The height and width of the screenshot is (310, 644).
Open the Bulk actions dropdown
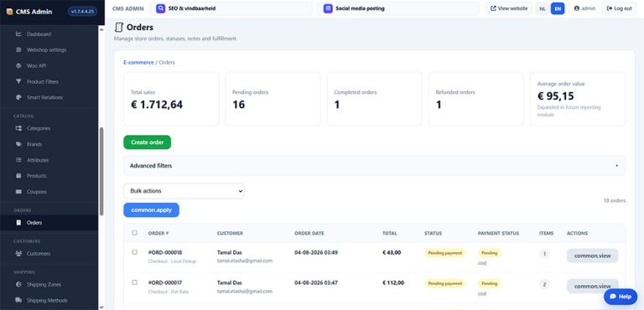[x=184, y=191]
